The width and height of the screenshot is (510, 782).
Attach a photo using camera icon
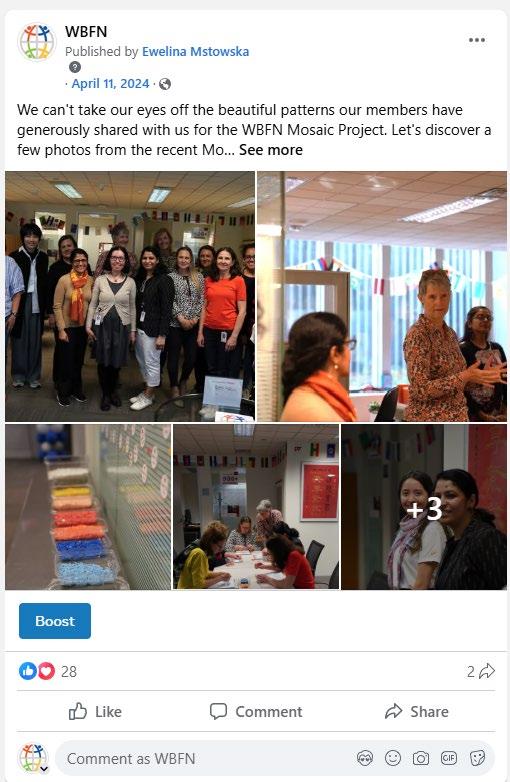(421, 759)
